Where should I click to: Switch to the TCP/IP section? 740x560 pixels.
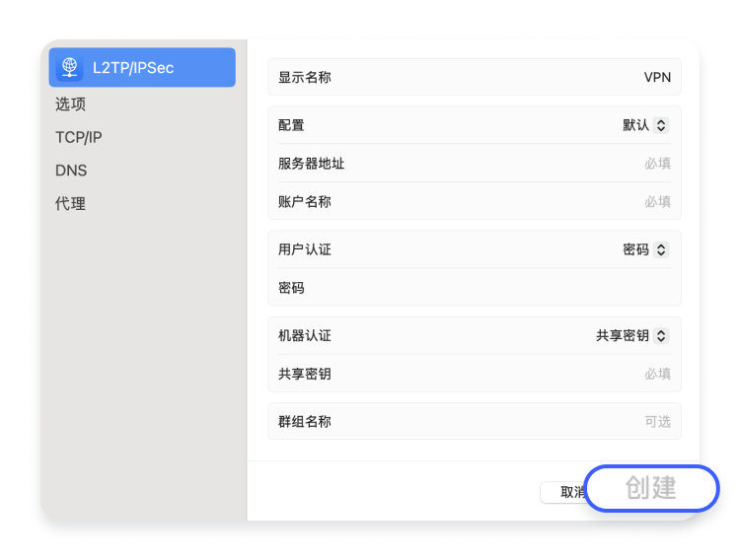pos(78,137)
